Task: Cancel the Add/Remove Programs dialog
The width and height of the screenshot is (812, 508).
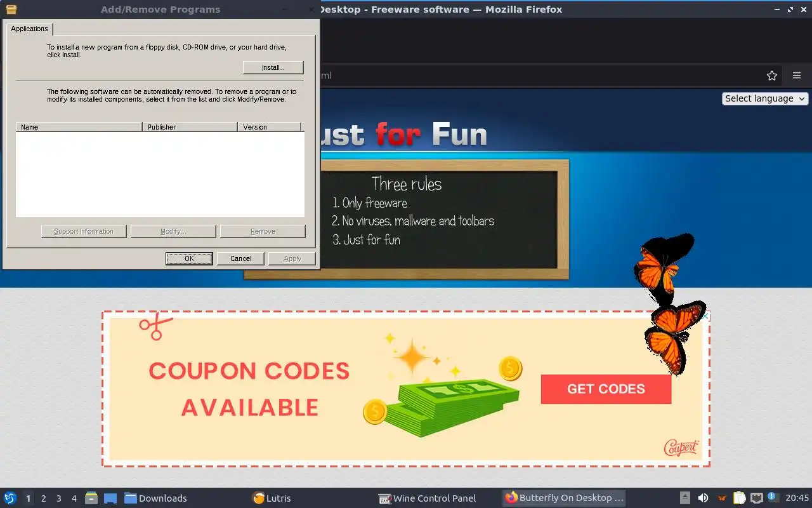Action: point(240,258)
